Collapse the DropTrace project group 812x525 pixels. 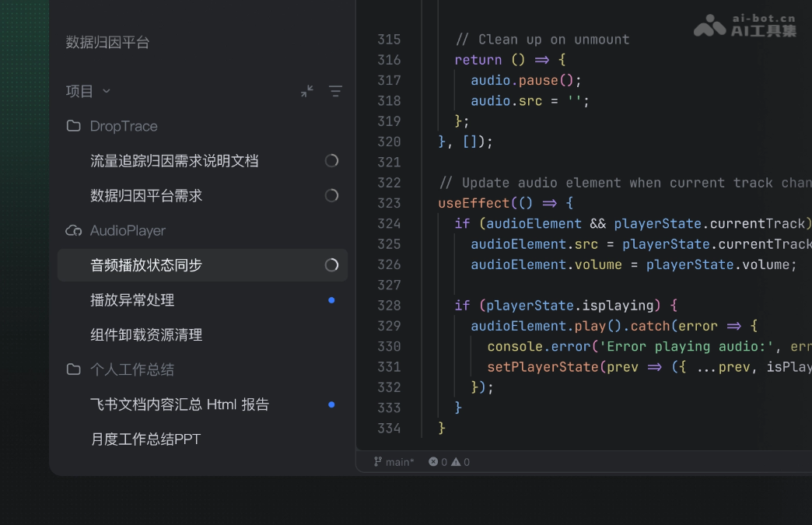124,126
